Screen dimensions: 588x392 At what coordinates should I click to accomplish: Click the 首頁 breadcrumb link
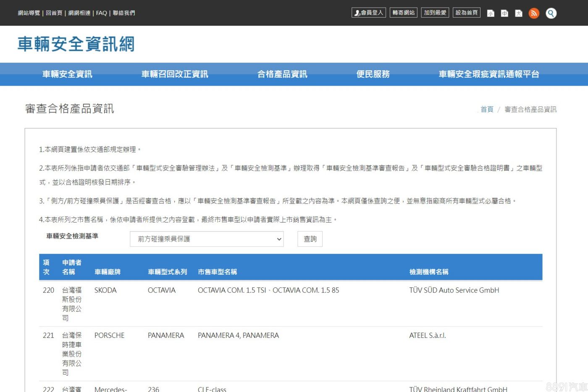coord(487,109)
